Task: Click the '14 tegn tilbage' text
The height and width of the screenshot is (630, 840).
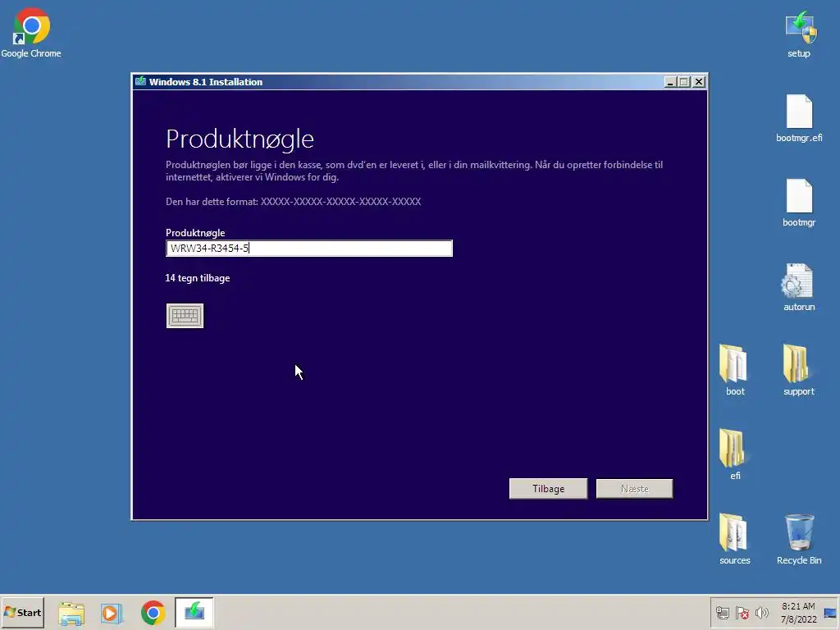Action: pyautogui.click(x=198, y=278)
